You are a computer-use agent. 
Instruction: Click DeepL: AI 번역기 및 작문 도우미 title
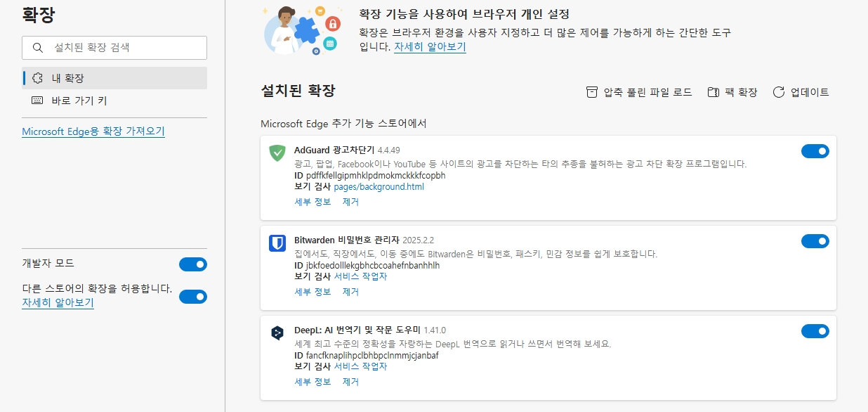click(x=357, y=330)
